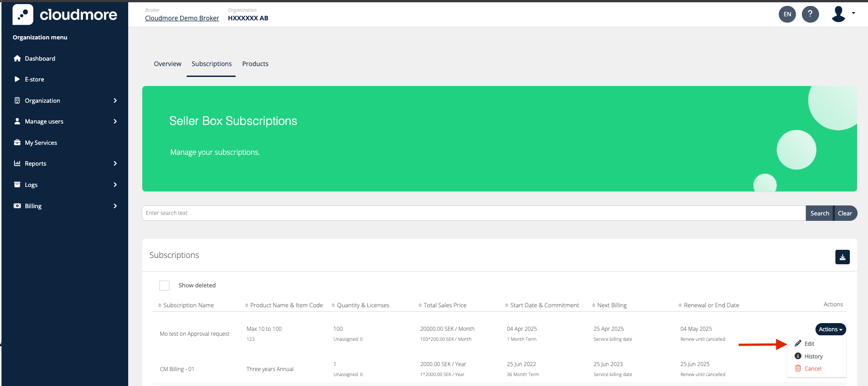The image size is (868, 386).
Task: Click the Billing money icon
Action: [17, 206]
